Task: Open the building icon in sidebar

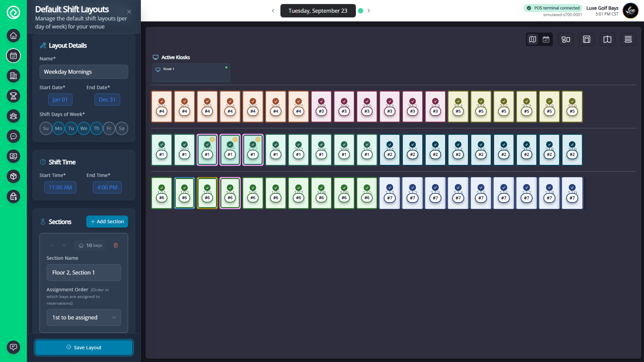Action: [13, 76]
